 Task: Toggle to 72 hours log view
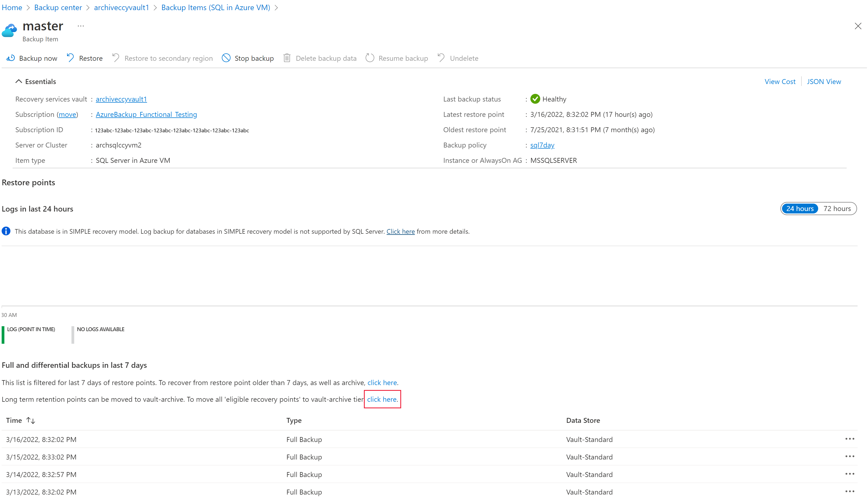[x=838, y=209]
